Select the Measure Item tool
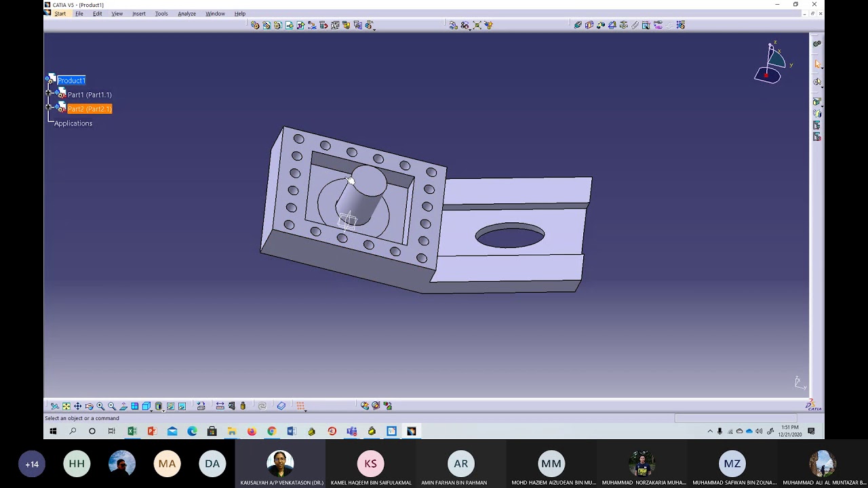 coord(231,406)
